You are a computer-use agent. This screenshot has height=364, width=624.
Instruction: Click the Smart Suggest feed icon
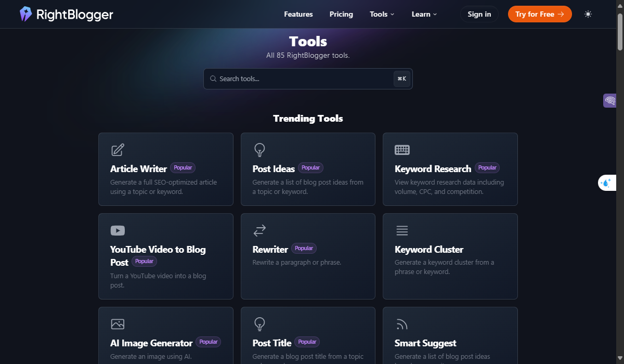tap(401, 324)
